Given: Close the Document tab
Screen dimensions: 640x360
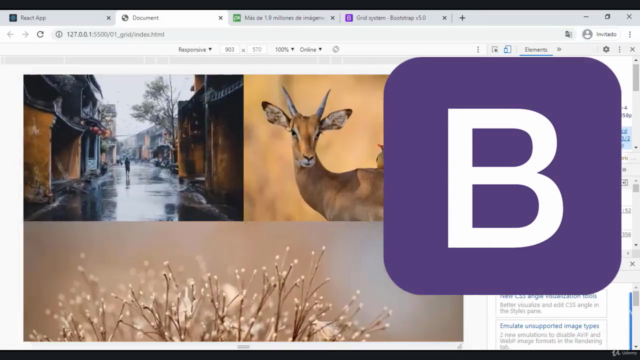Looking at the screenshot, I should pos(220,18).
